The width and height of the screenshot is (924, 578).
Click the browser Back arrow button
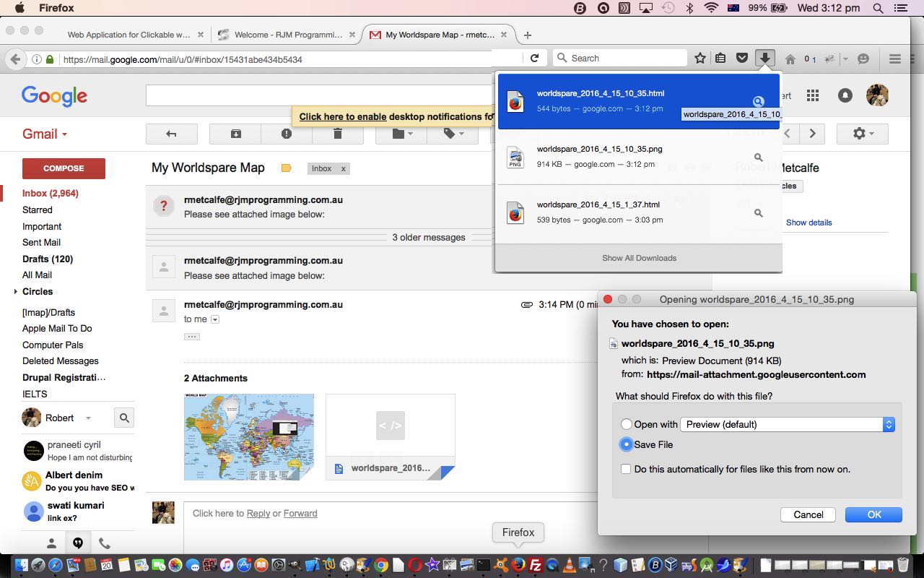click(15, 59)
